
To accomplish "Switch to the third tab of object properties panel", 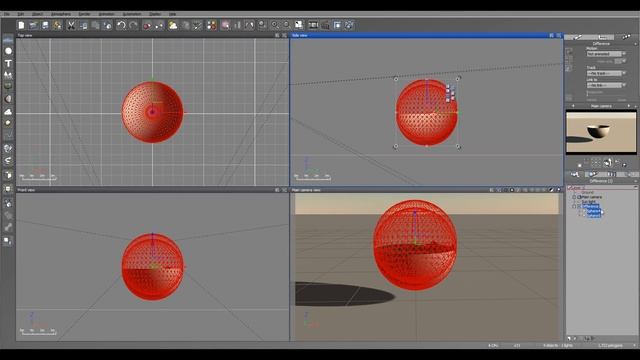I will point(626,37).
